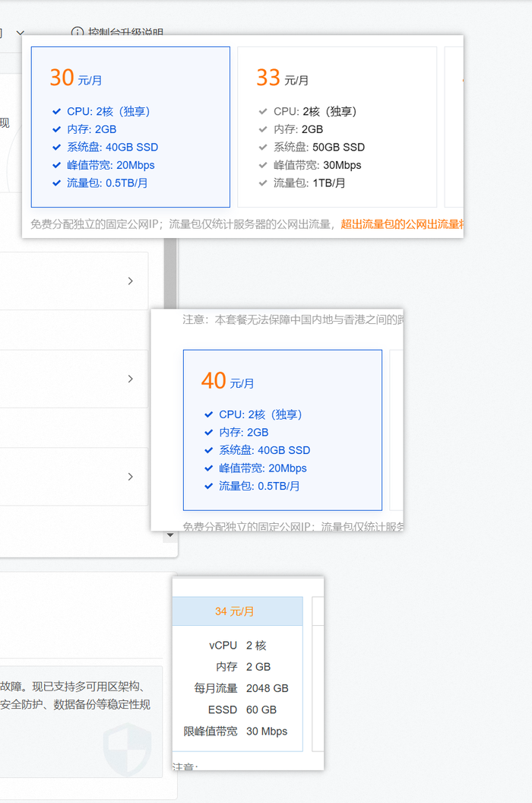
Task: Pick the 40元/月 plan card
Action: pos(282,430)
